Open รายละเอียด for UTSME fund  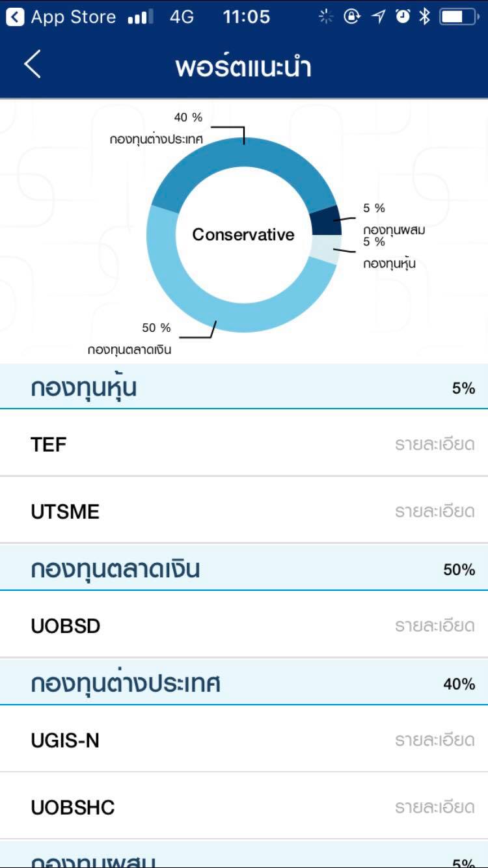[434, 511]
